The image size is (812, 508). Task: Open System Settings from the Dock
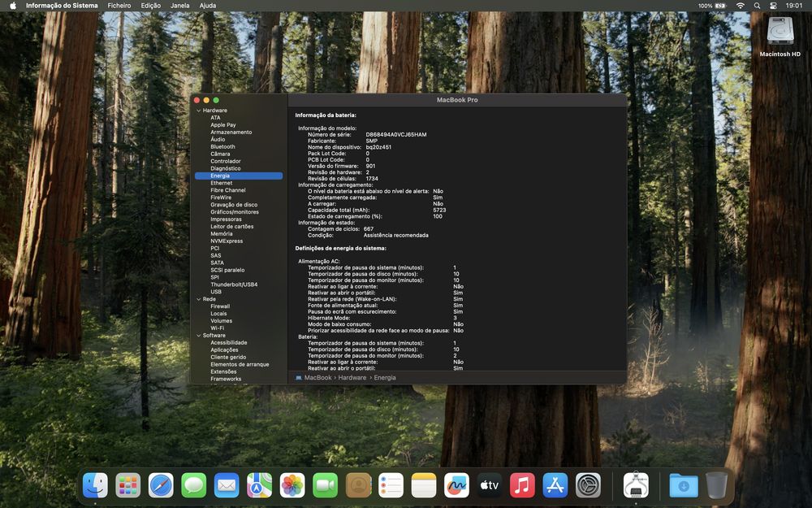pyautogui.click(x=588, y=486)
